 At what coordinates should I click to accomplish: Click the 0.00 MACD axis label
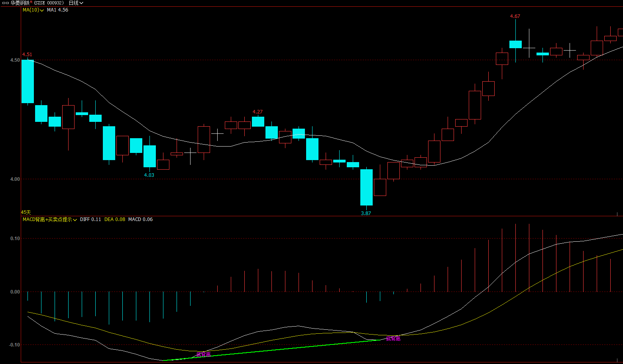pyautogui.click(x=15, y=292)
